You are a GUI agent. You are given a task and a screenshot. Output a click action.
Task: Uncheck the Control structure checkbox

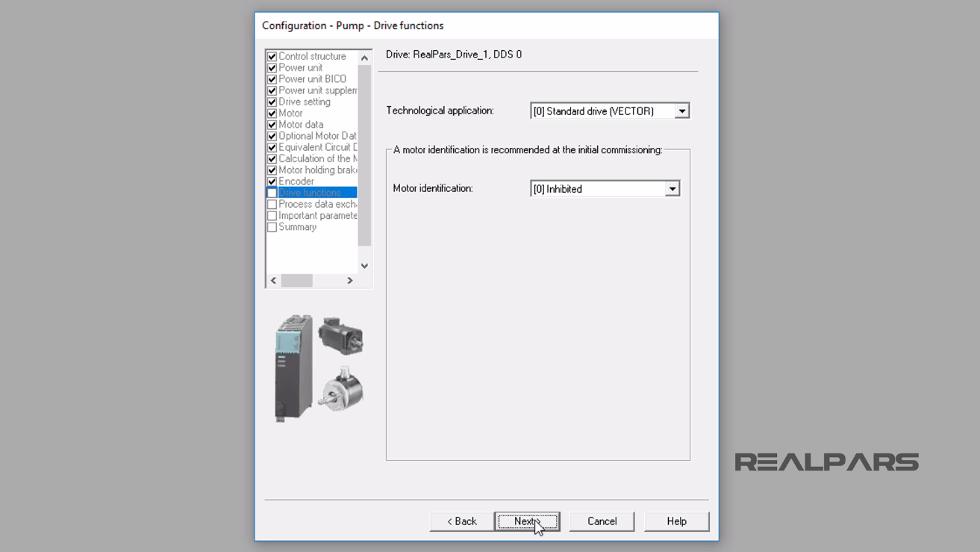pos(272,56)
